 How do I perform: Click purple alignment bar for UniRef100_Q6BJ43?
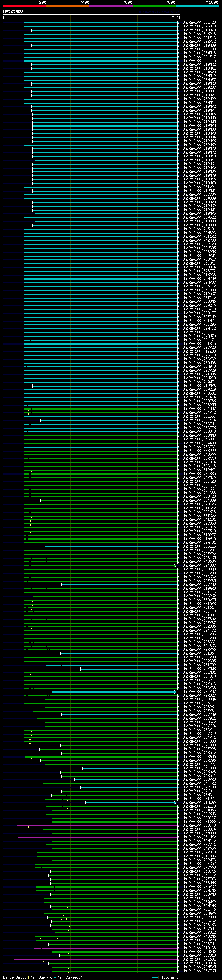pos(98,826)
